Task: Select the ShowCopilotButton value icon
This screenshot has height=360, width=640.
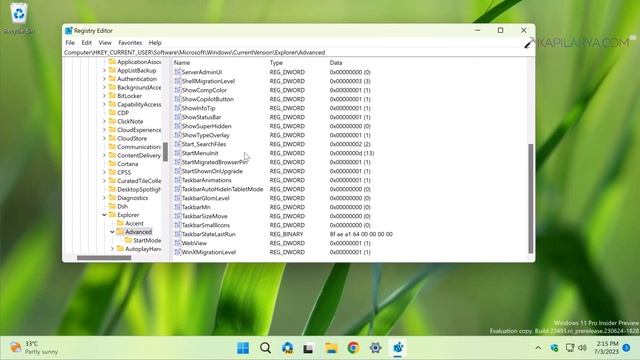Action: click(178, 99)
